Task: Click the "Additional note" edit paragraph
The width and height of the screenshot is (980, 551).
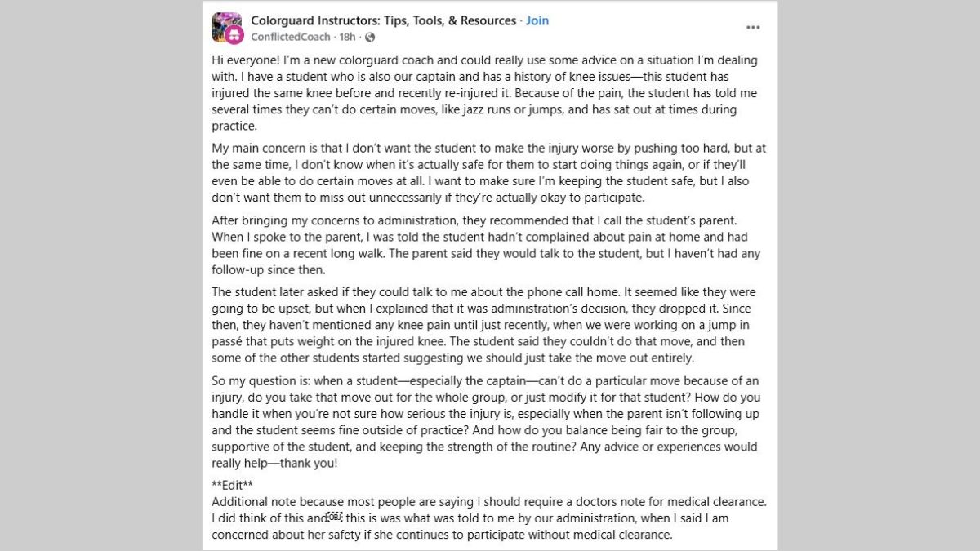Action: point(489,518)
